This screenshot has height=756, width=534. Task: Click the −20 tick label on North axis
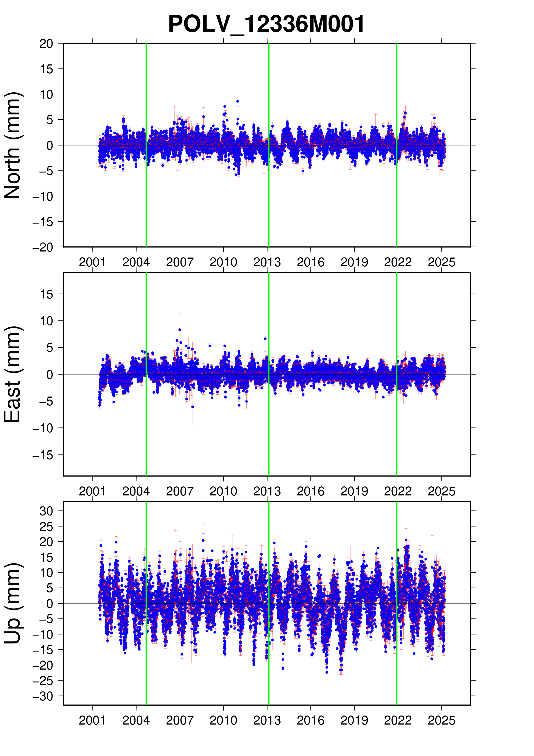point(43,247)
